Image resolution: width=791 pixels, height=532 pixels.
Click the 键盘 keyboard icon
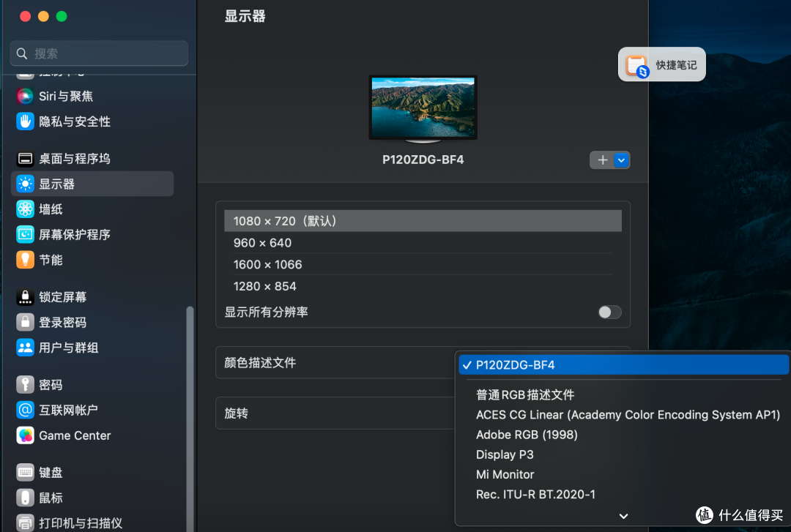click(x=25, y=473)
